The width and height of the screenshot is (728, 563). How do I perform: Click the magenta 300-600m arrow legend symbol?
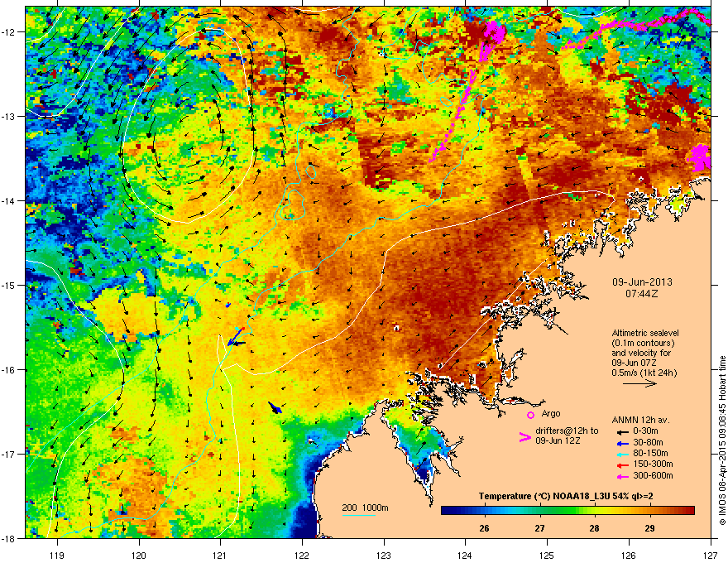coord(621,476)
